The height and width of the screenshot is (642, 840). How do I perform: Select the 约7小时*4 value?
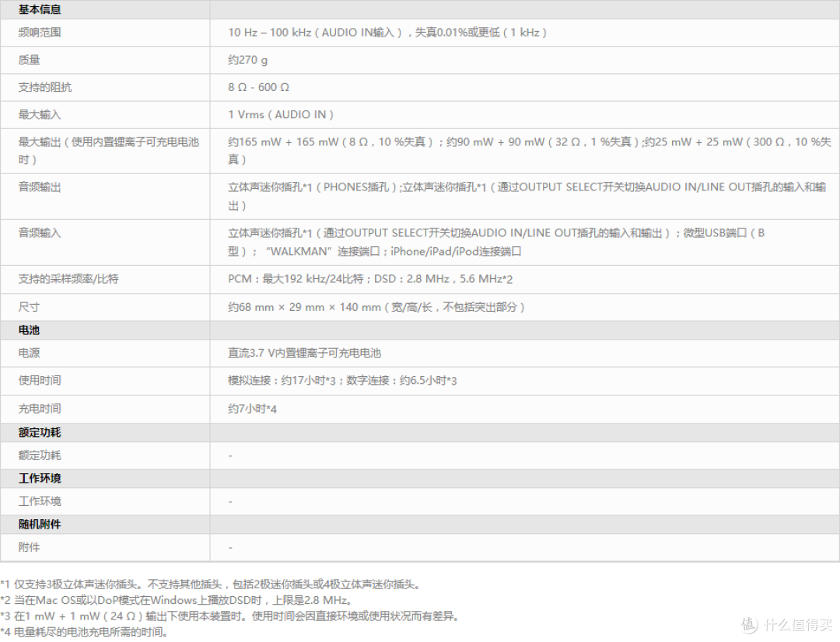(x=252, y=409)
